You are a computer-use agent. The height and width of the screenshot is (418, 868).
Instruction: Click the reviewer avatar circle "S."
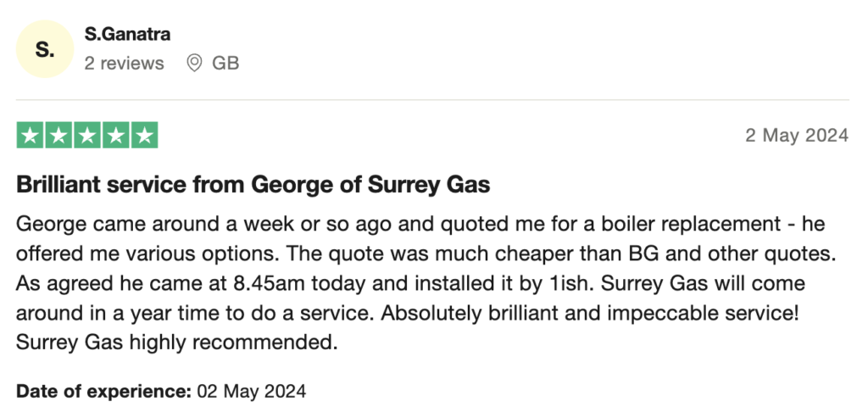click(x=45, y=50)
